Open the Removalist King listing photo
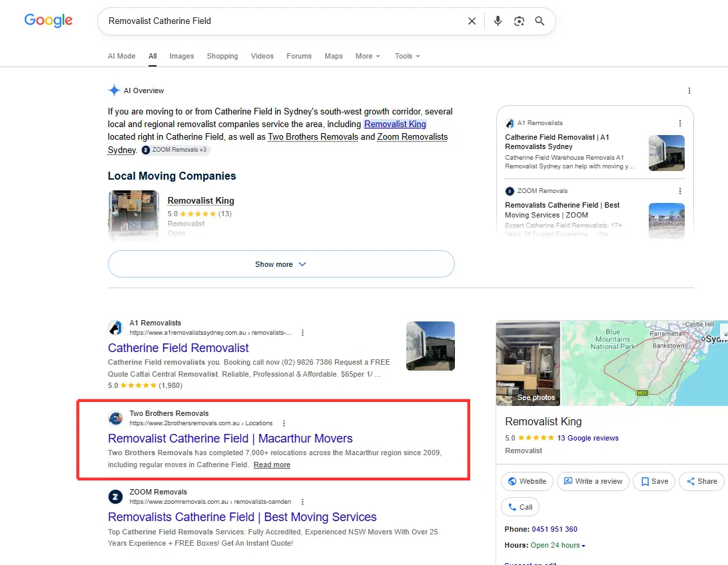The height and width of the screenshot is (565, 728). [134, 215]
